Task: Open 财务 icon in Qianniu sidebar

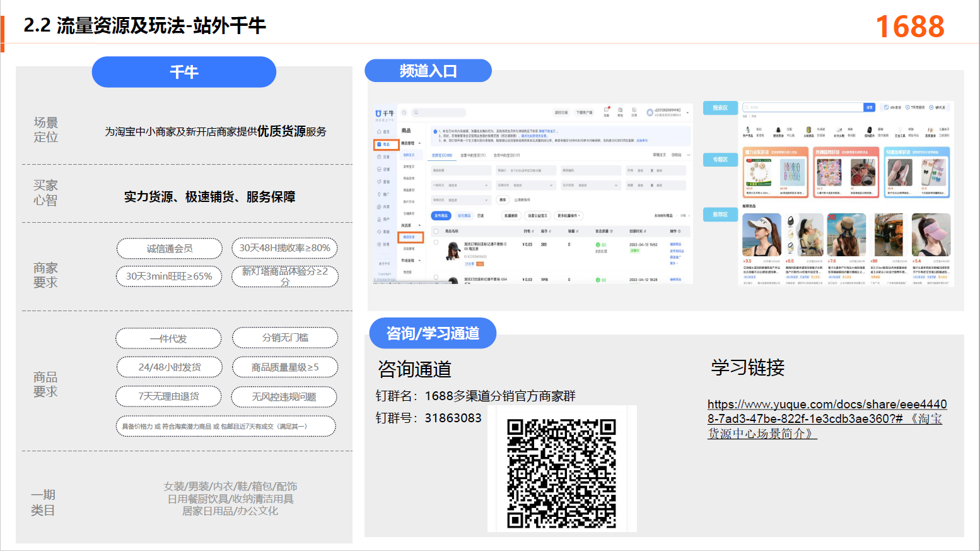Action: point(379,244)
